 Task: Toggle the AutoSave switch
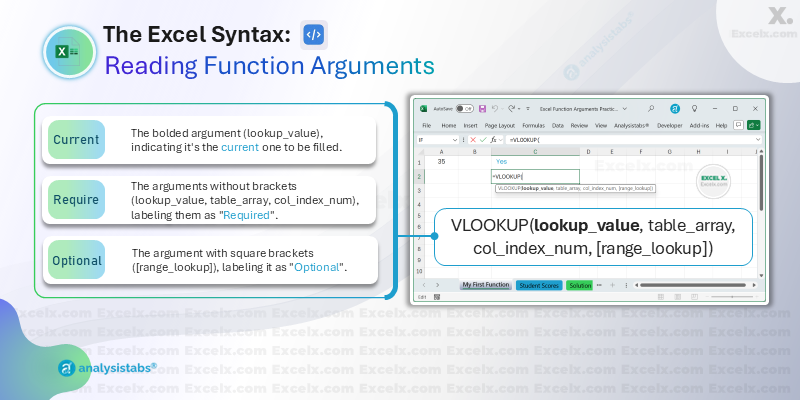click(x=464, y=109)
